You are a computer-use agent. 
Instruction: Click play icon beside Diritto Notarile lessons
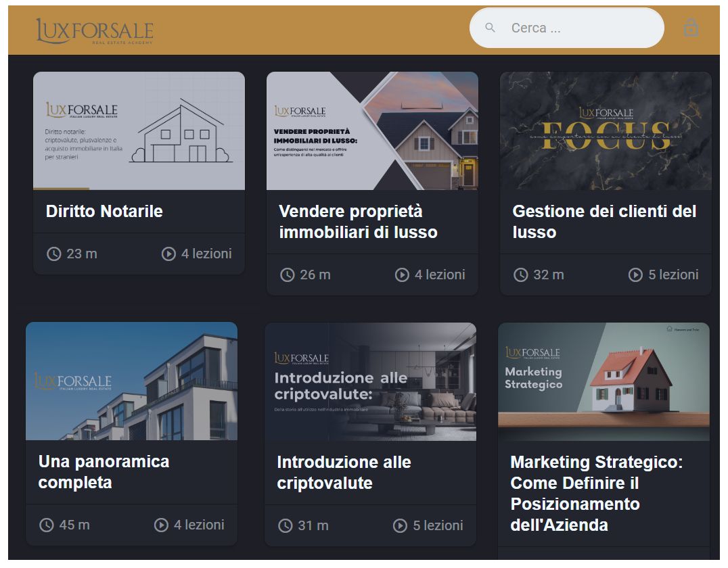pyautogui.click(x=168, y=254)
